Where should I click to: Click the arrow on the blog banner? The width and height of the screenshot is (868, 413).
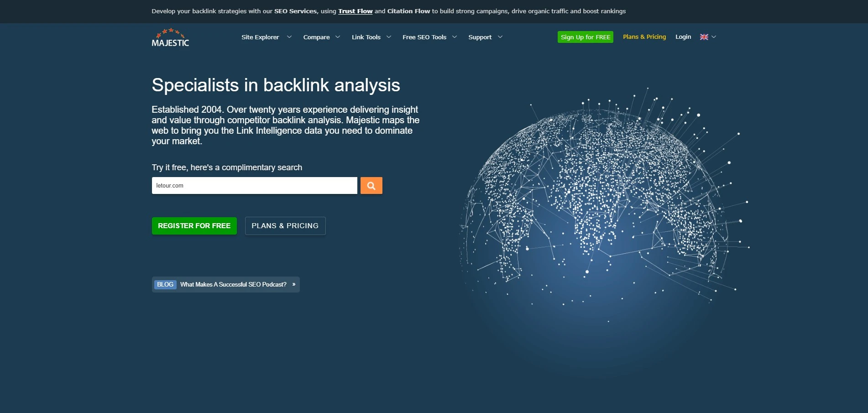coord(294,284)
